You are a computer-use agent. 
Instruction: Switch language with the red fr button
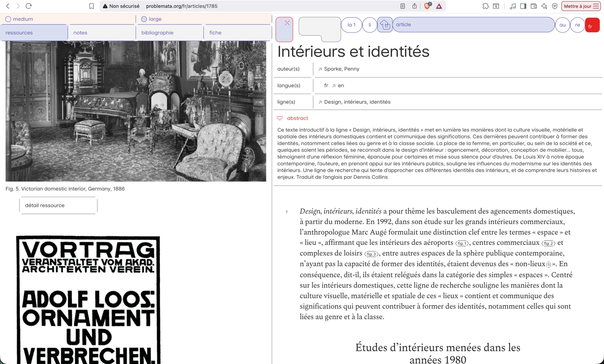592,25
